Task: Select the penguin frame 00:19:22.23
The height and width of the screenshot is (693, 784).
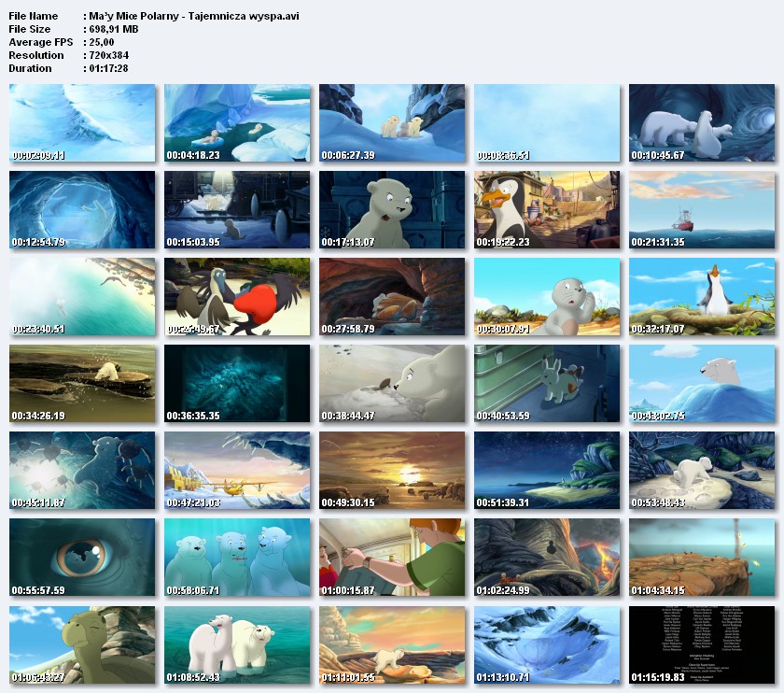Action: 547,209
